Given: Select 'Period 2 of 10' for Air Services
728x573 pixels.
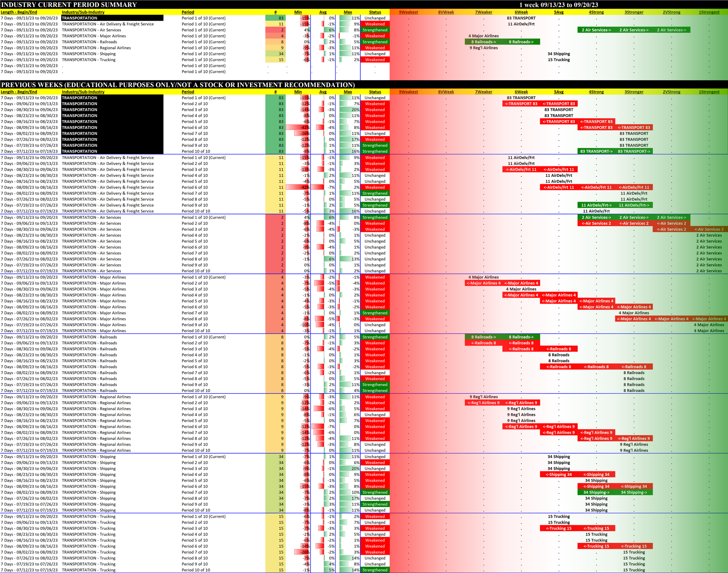Looking at the screenshot, I should pos(195,223).
